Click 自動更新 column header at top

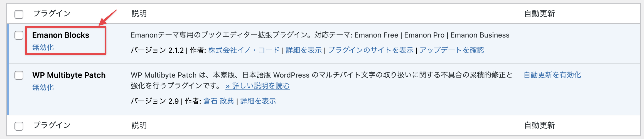point(539,14)
